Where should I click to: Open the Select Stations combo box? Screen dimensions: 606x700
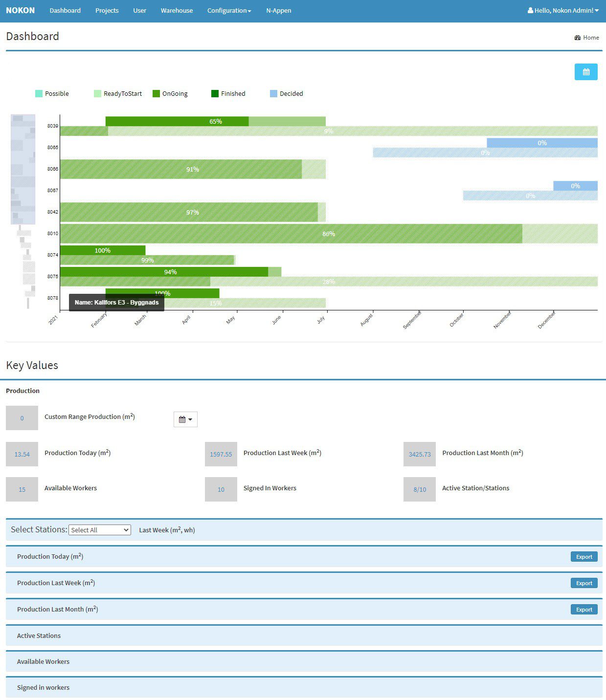[100, 530]
